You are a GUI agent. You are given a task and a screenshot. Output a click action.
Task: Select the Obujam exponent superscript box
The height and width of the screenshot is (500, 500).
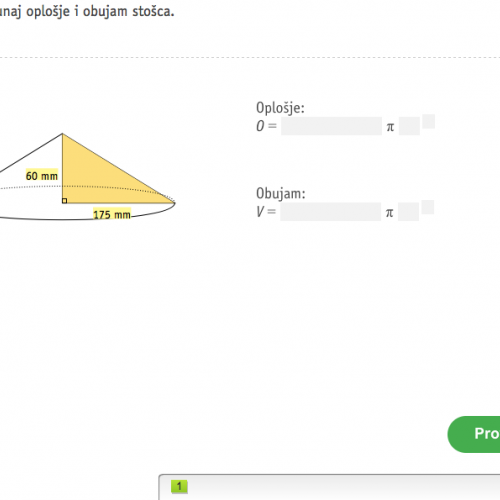[x=428, y=207]
